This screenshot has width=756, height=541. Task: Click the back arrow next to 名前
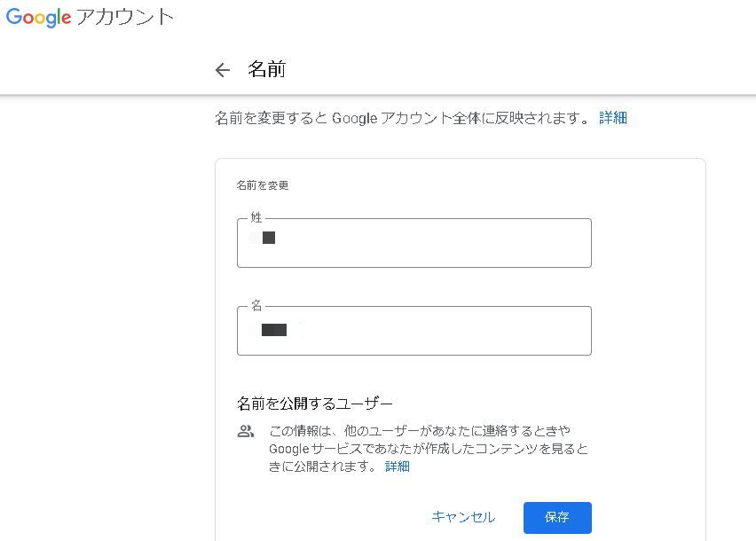click(x=222, y=70)
